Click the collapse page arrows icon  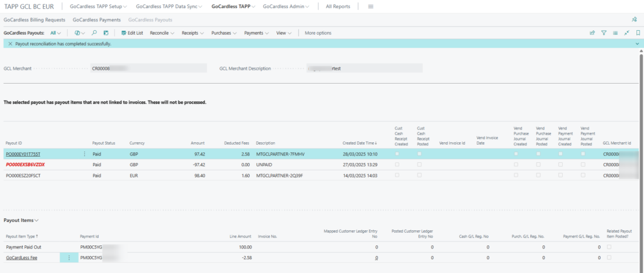[x=627, y=33]
